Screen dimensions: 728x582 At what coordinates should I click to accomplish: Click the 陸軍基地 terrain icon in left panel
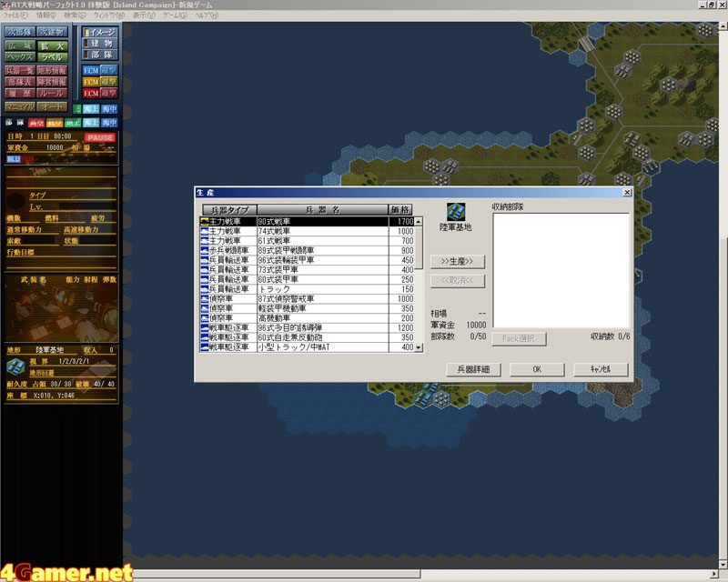15,367
